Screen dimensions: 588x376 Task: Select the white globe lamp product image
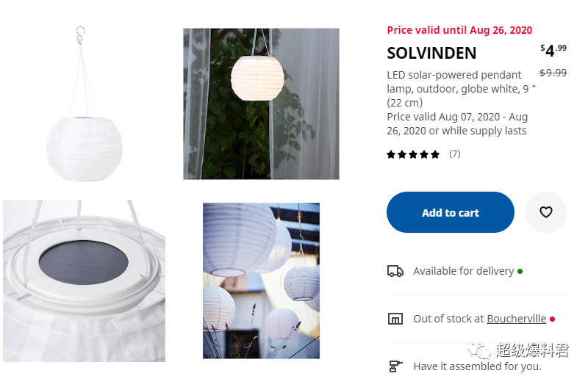pos(84,104)
